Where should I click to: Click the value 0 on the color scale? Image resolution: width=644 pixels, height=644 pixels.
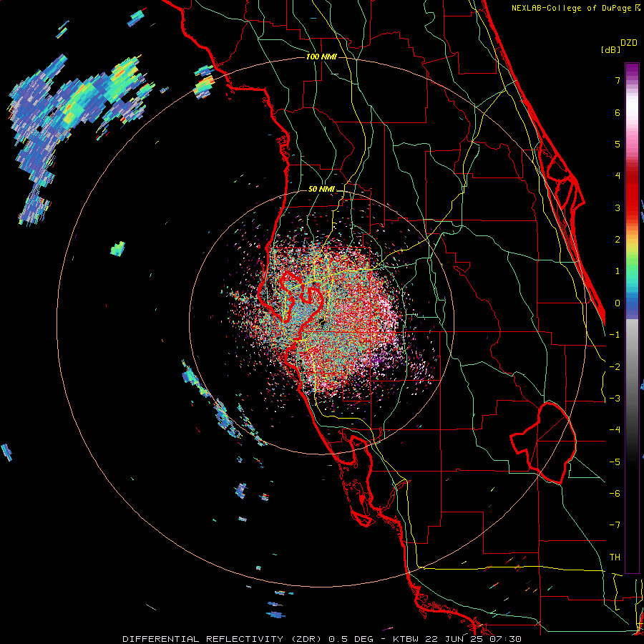click(618, 303)
